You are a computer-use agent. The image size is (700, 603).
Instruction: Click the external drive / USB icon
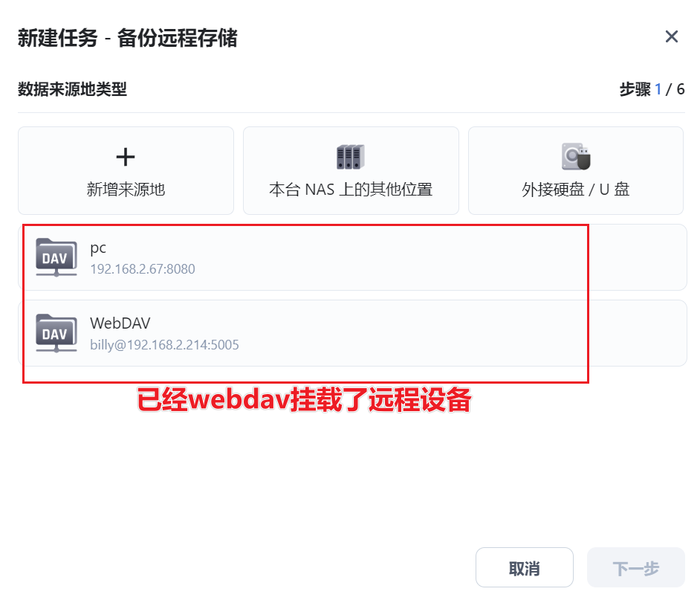click(x=576, y=156)
